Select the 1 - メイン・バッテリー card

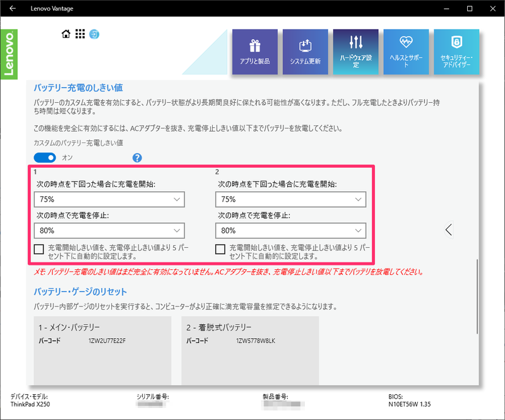(x=102, y=351)
